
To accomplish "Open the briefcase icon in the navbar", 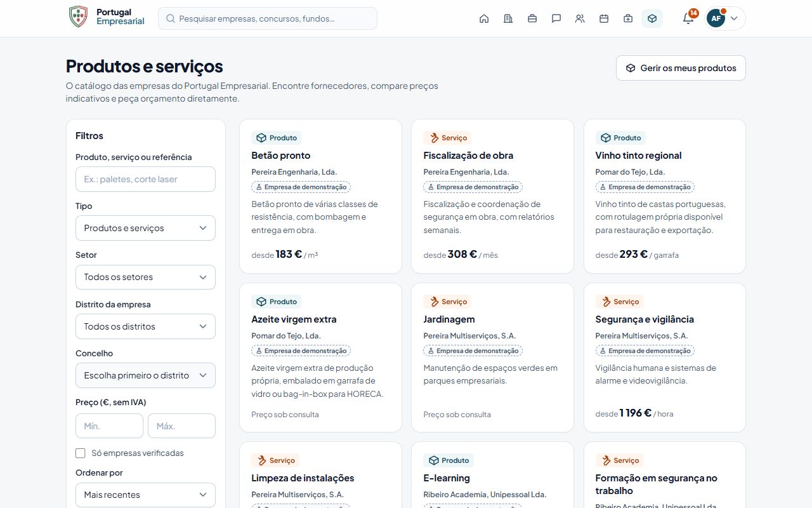I will [x=532, y=18].
